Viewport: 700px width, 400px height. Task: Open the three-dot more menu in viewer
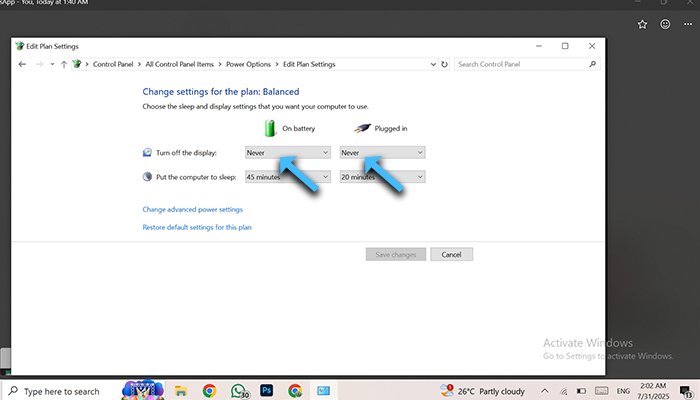688,24
